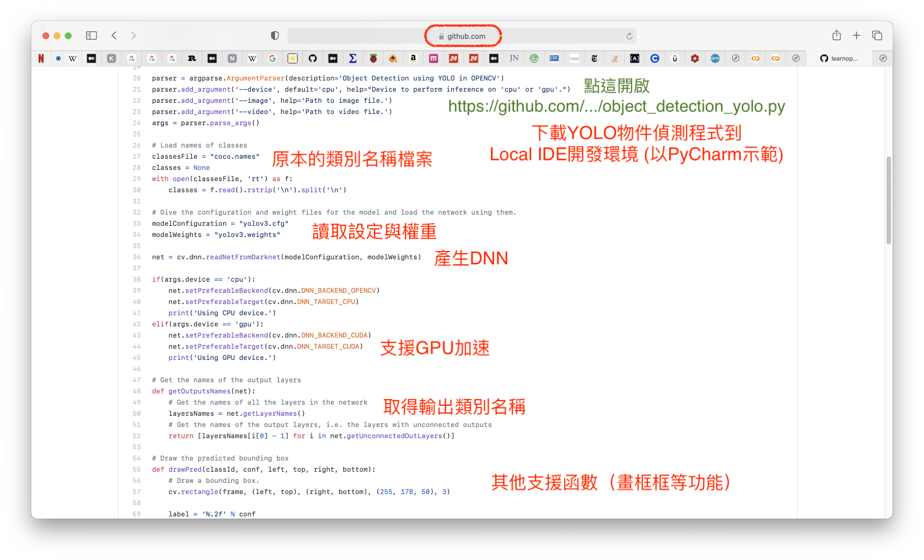Select line number 36 in the code
The width and height of the screenshot is (924, 560).
point(136,257)
